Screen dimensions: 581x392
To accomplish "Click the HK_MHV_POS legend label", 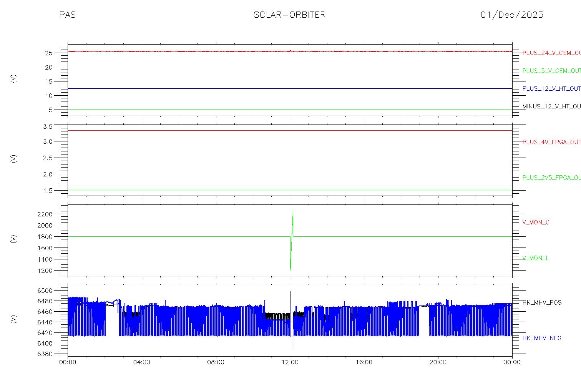I will pyautogui.click(x=542, y=303).
